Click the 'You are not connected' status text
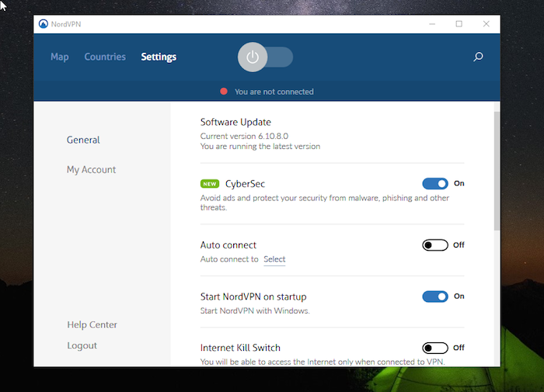Screen dimensions: 544x392 [x=274, y=92]
